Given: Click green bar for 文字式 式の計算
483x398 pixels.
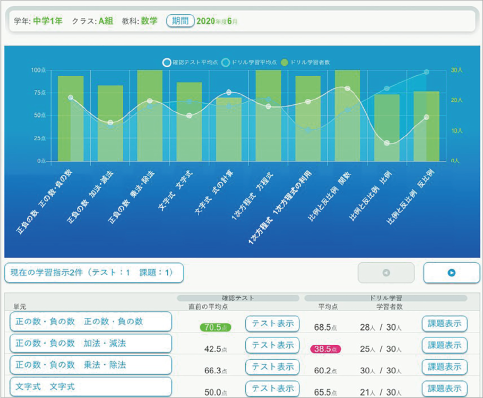Looking at the screenshot, I should point(229,129).
